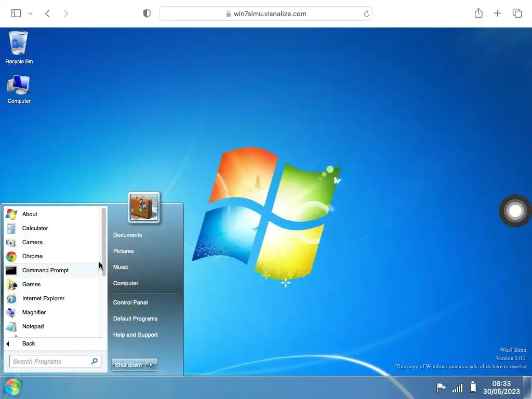Click the privacy shield icon in Safari

click(x=147, y=14)
